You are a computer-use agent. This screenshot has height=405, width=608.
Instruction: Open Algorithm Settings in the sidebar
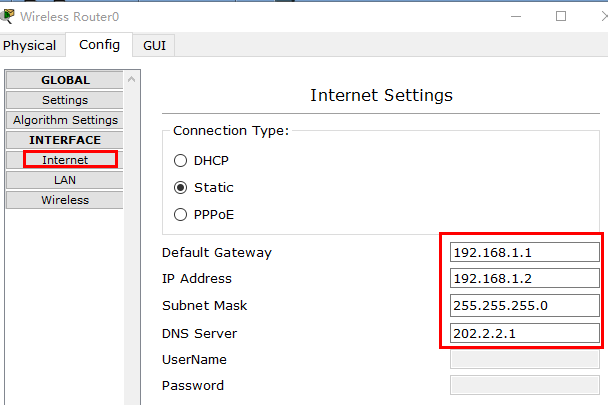point(65,120)
